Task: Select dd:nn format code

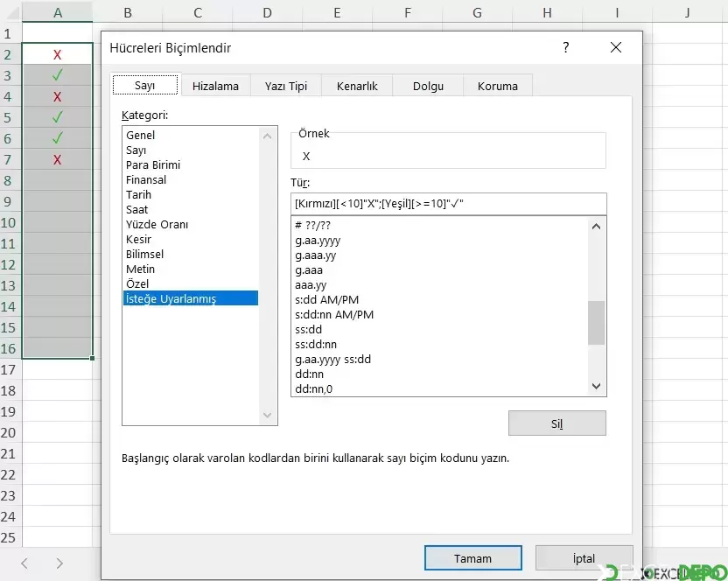Action: pos(439,374)
